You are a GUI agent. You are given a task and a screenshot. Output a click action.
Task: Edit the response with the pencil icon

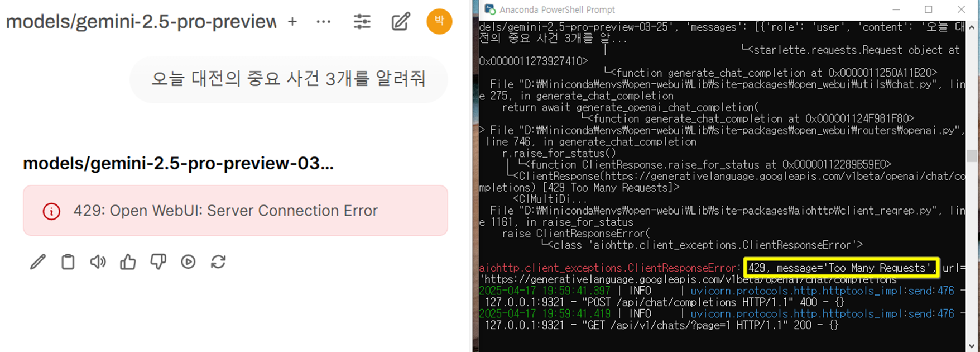(38, 261)
